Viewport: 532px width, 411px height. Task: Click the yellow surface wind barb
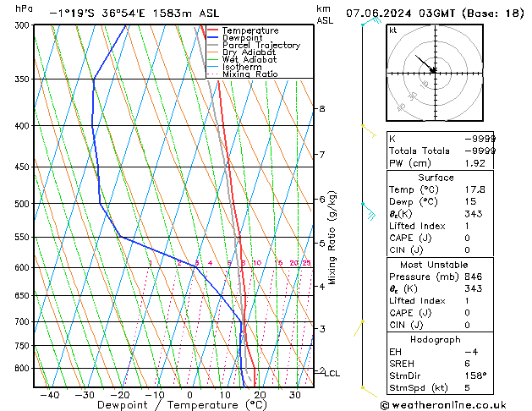pyautogui.click(x=369, y=392)
